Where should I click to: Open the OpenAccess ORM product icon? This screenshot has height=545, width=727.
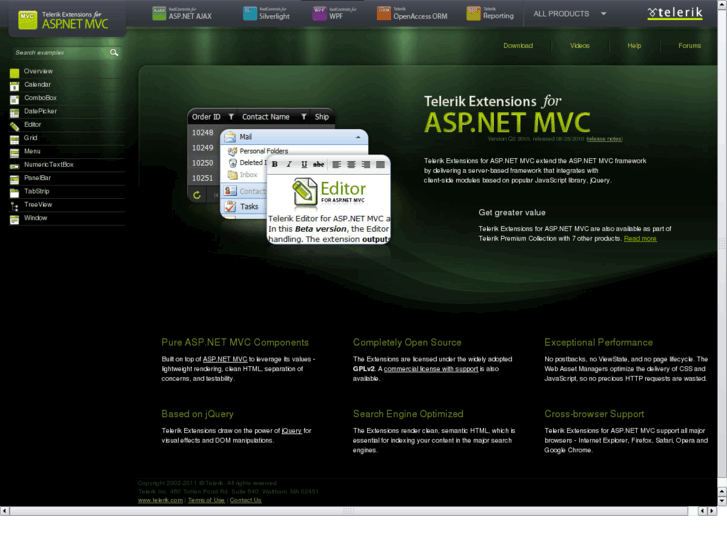[384, 13]
